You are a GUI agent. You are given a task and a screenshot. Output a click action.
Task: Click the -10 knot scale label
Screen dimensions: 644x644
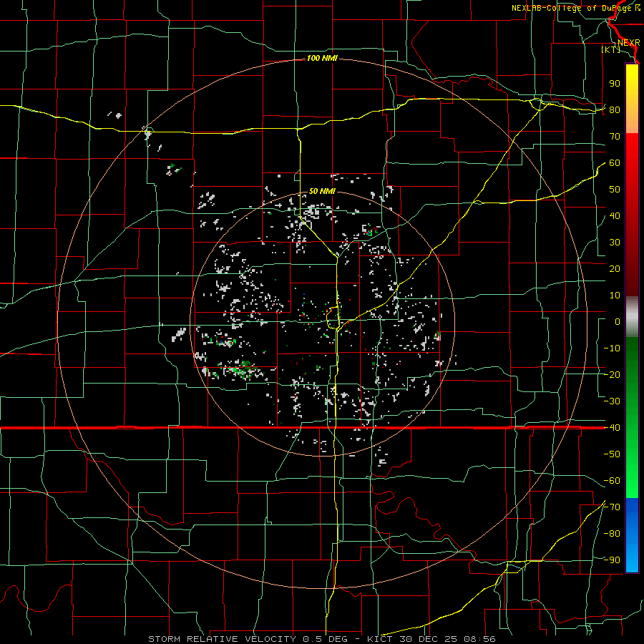[612, 348]
